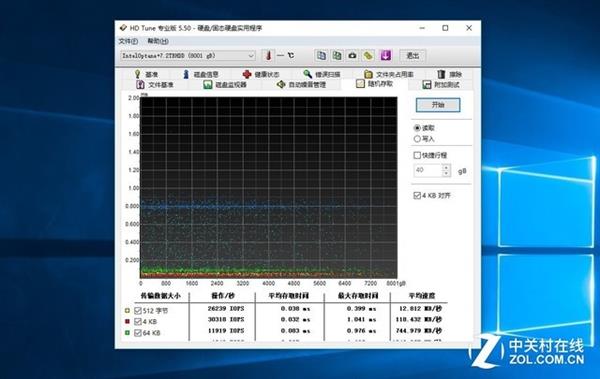This screenshot has height=379, width=600.
Task: Select the 写入 write radio button
Action: [417, 139]
